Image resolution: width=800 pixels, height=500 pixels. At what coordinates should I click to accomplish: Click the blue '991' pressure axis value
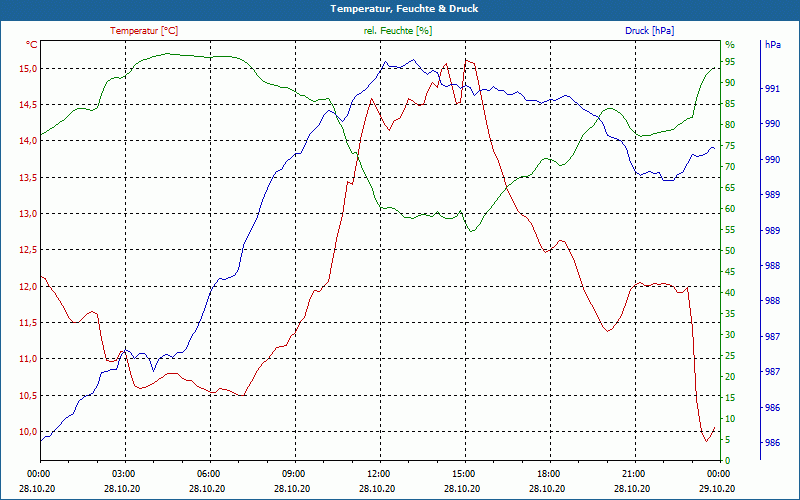pyautogui.click(x=772, y=89)
